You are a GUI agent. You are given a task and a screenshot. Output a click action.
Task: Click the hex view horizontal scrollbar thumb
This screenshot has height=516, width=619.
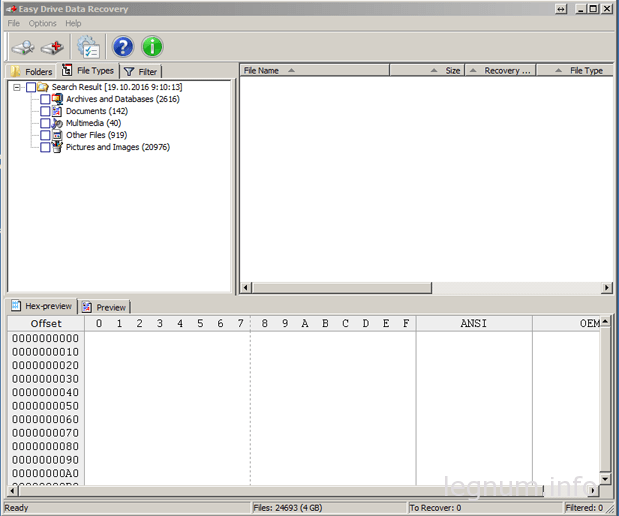(x=281, y=491)
